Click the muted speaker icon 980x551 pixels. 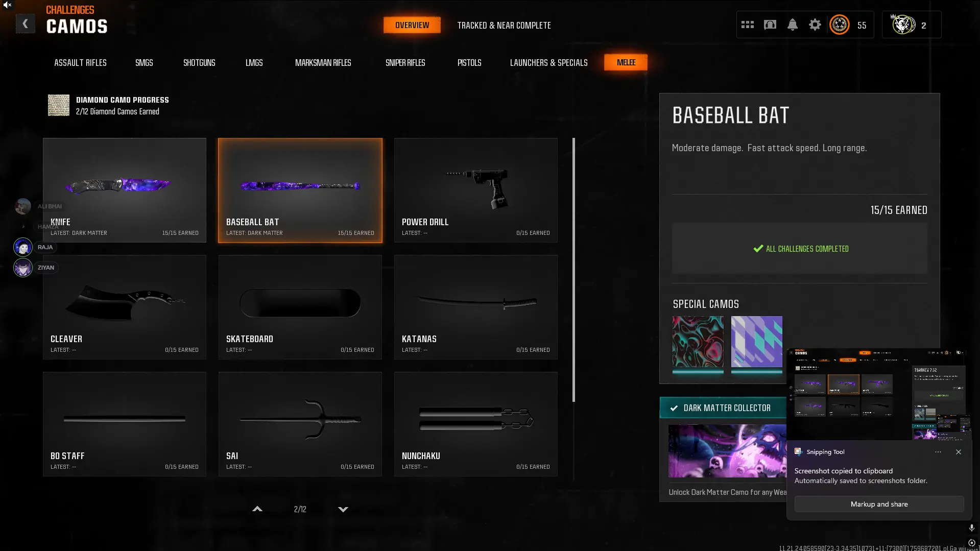click(x=7, y=5)
